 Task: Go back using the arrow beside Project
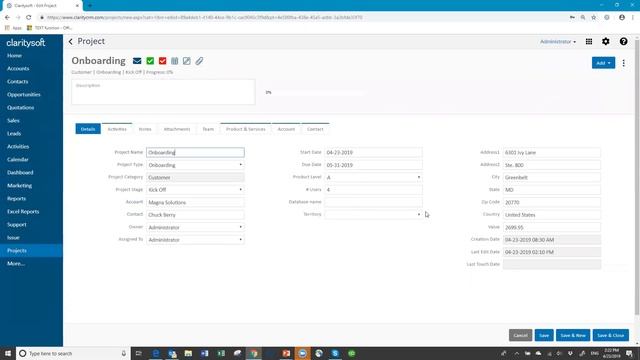tap(71, 41)
